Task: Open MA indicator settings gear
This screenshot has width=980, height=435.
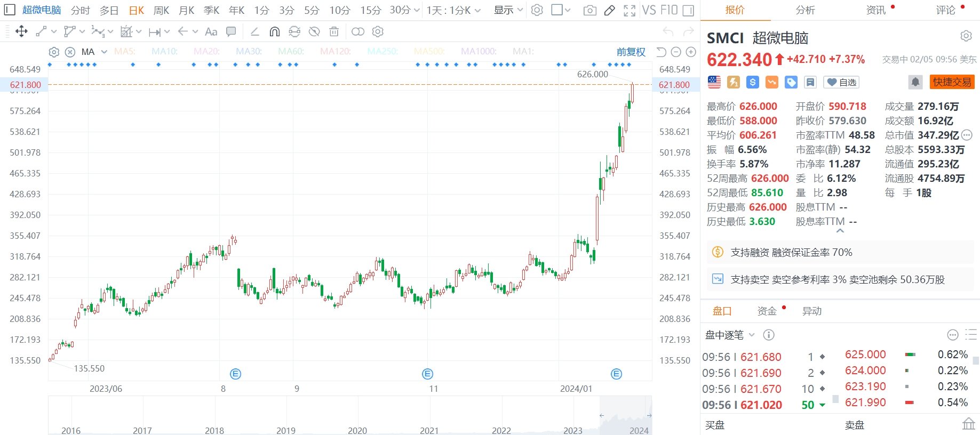Action: (x=54, y=52)
